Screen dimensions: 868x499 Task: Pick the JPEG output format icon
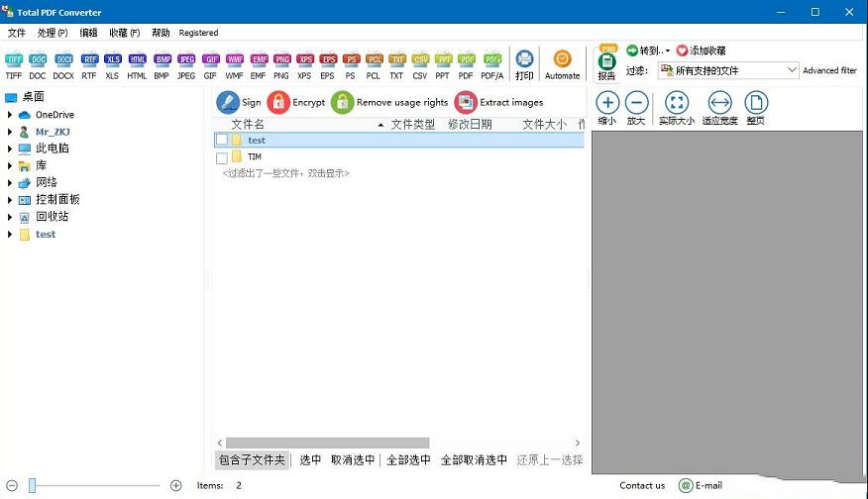186,59
